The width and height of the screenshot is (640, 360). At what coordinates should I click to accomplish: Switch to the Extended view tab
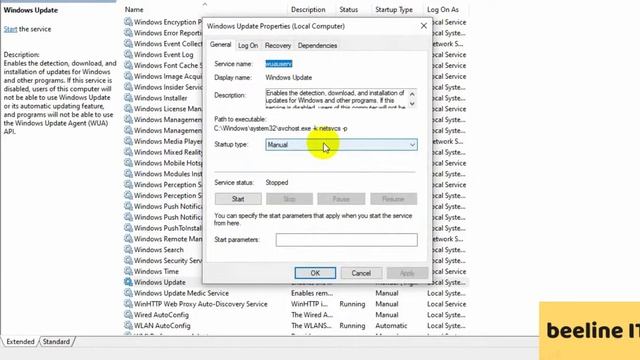click(20, 342)
